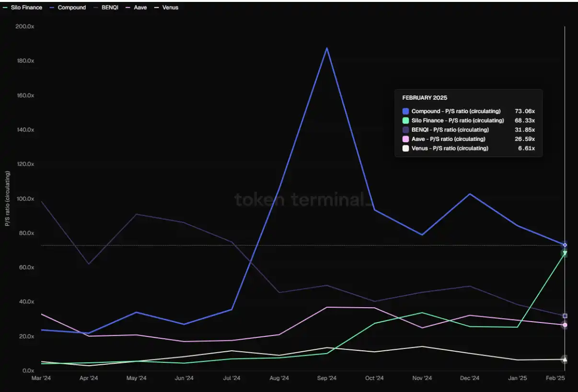The width and height of the screenshot is (578, 392).
Task: Click the green Silo Finance icon in tooltip
Action: point(406,120)
